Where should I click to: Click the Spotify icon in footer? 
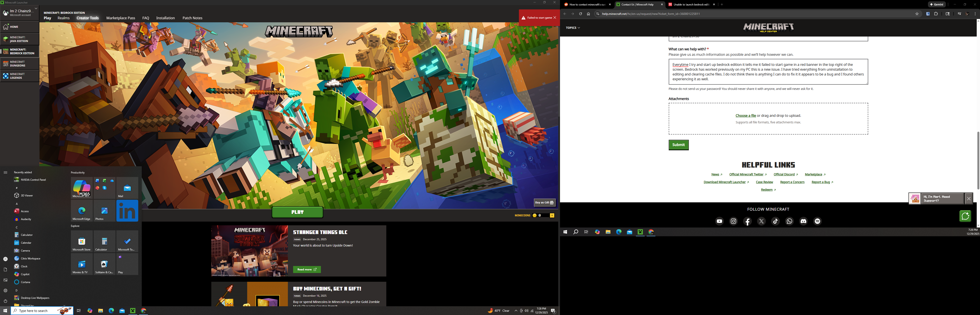[817, 221]
